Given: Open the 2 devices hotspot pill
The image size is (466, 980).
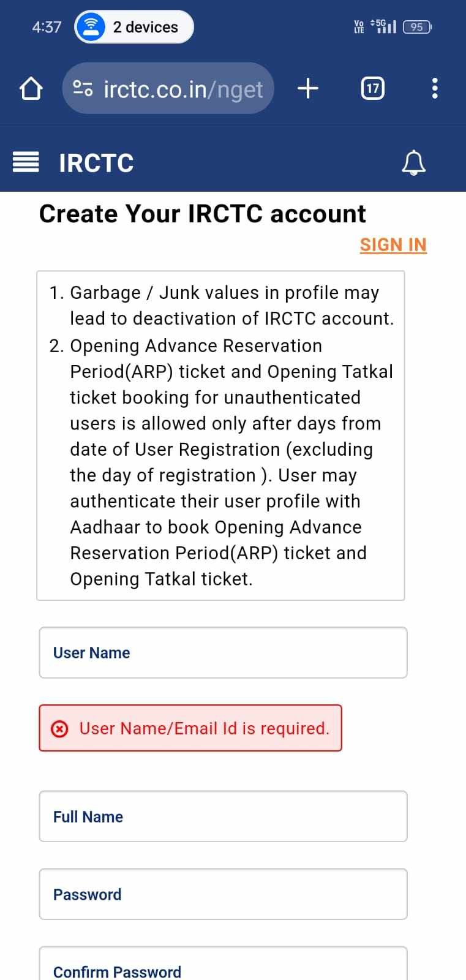Looking at the screenshot, I should point(145,27).
